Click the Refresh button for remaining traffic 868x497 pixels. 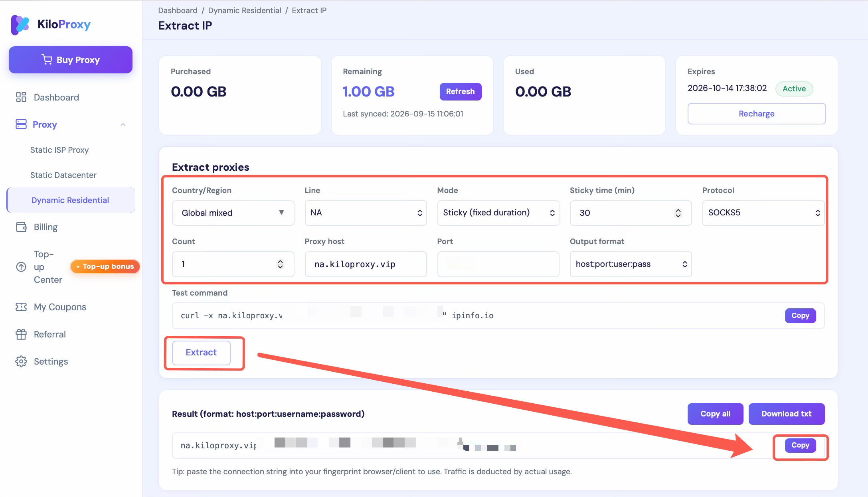click(461, 91)
